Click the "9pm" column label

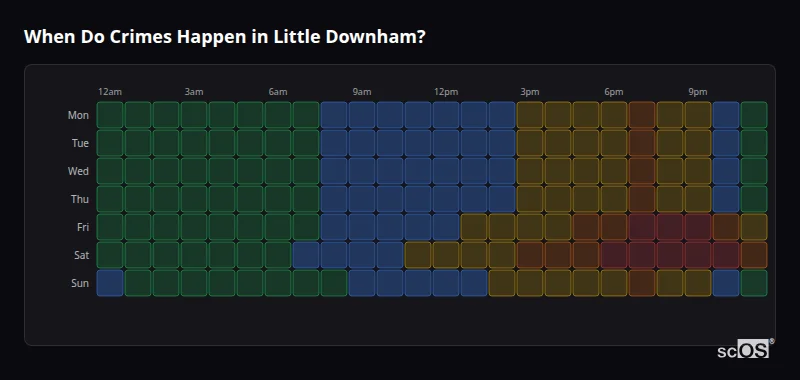click(697, 92)
